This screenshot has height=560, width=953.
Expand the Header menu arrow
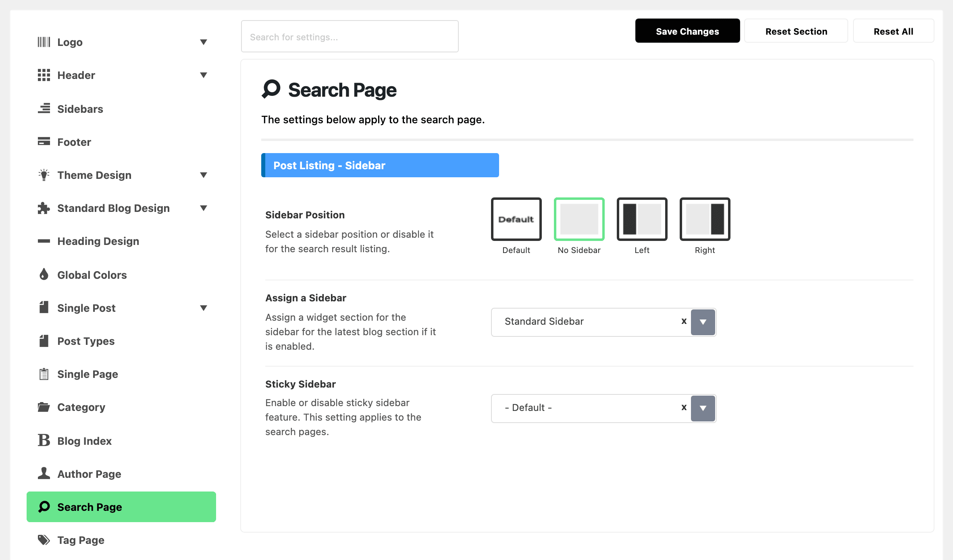point(204,75)
